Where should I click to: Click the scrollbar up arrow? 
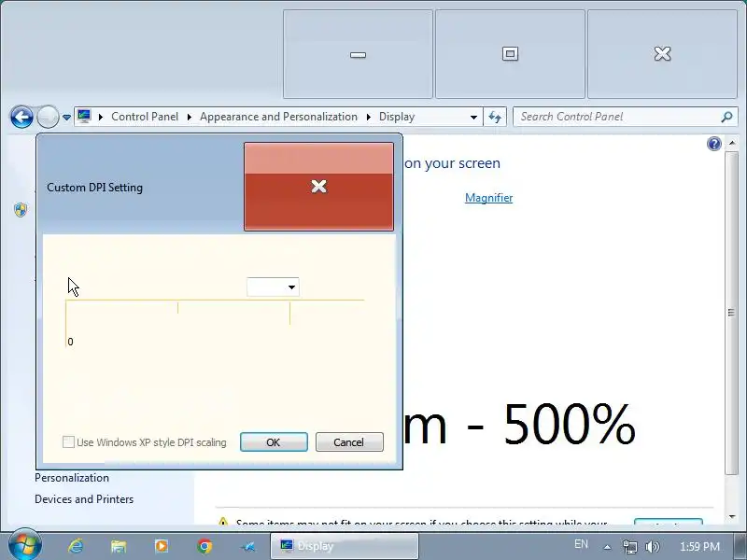coord(731,144)
